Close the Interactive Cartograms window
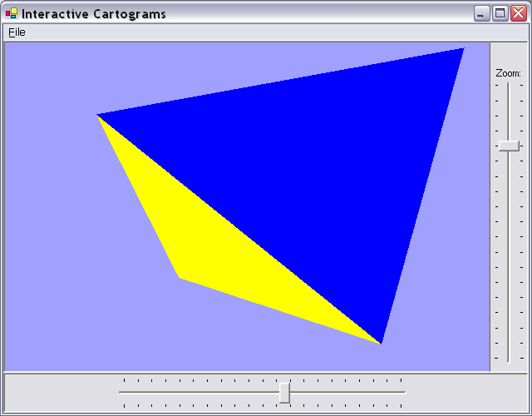 click(x=518, y=13)
